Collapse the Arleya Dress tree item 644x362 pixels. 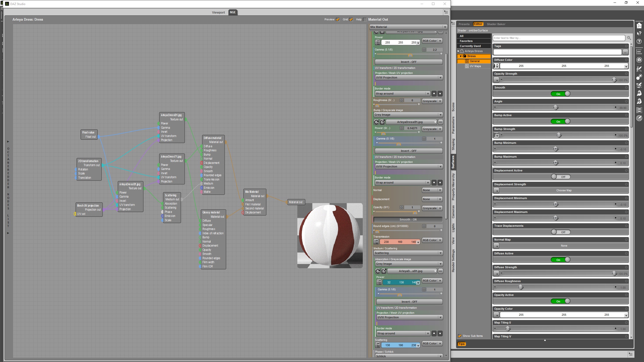458,51
